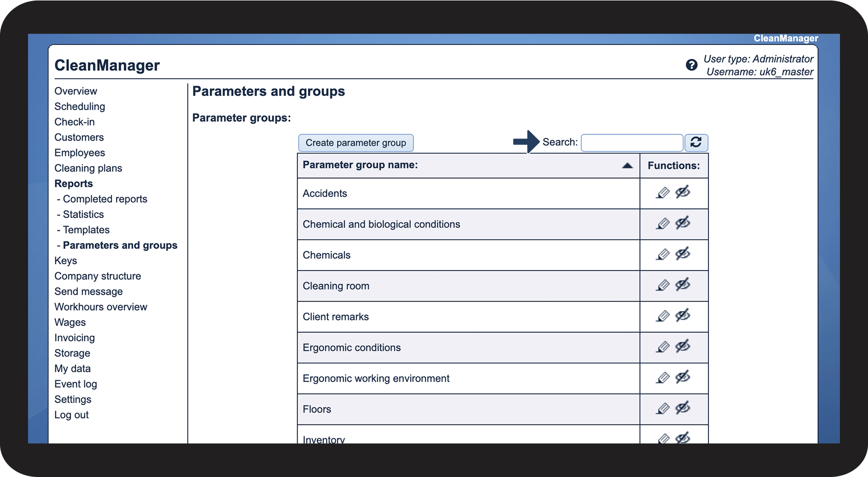Navigate to Workhours overview
The height and width of the screenshot is (477, 868).
[x=101, y=307]
